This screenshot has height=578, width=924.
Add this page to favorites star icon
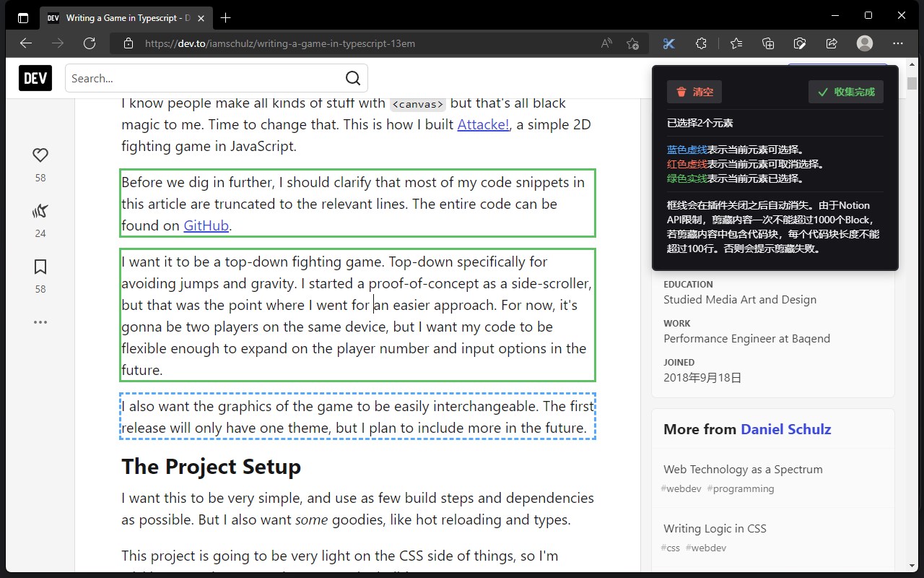633,43
